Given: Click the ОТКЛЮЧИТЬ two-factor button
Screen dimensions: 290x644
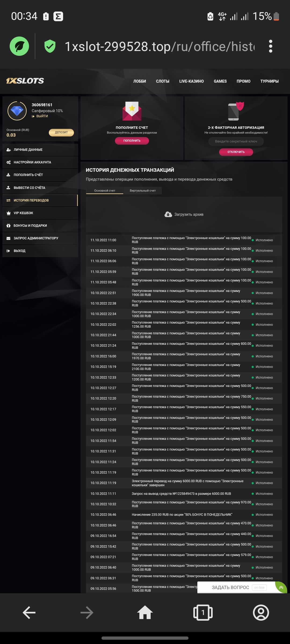Looking at the screenshot, I should click(236, 152).
